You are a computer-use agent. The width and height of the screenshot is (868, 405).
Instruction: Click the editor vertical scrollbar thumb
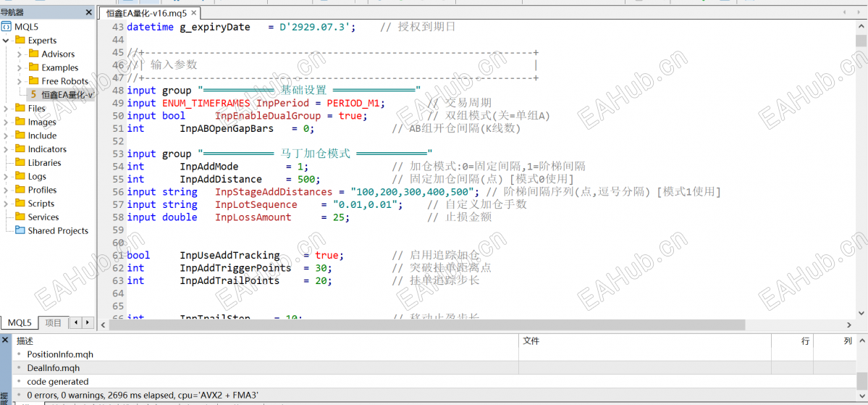pyautogui.click(x=861, y=41)
